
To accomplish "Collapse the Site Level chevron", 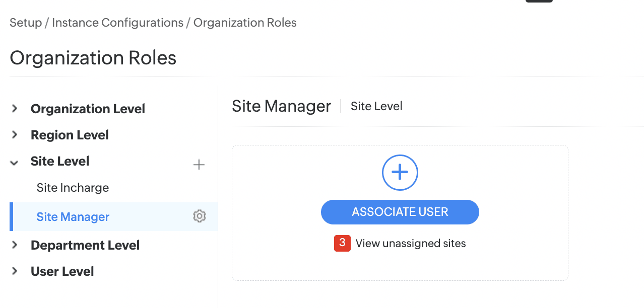I will tap(15, 162).
